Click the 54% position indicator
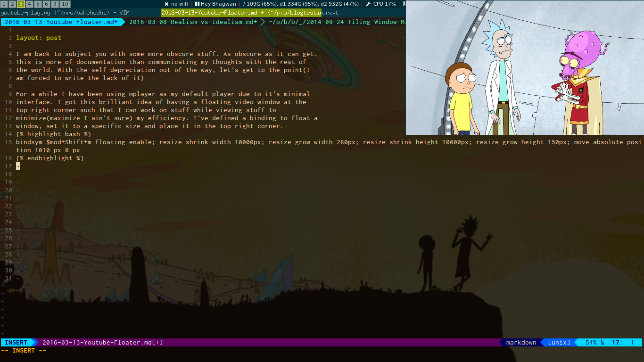 [x=591, y=342]
